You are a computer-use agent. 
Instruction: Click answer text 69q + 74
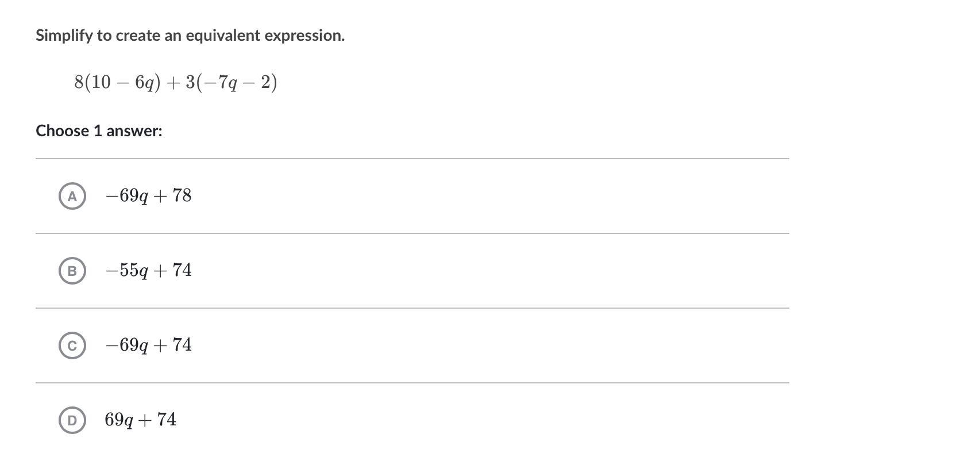point(140,420)
